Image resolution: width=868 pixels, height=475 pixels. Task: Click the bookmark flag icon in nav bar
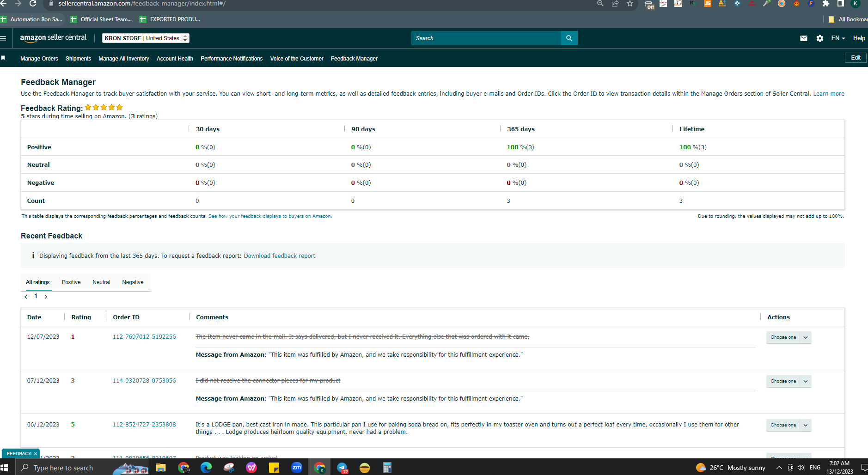click(x=3, y=58)
